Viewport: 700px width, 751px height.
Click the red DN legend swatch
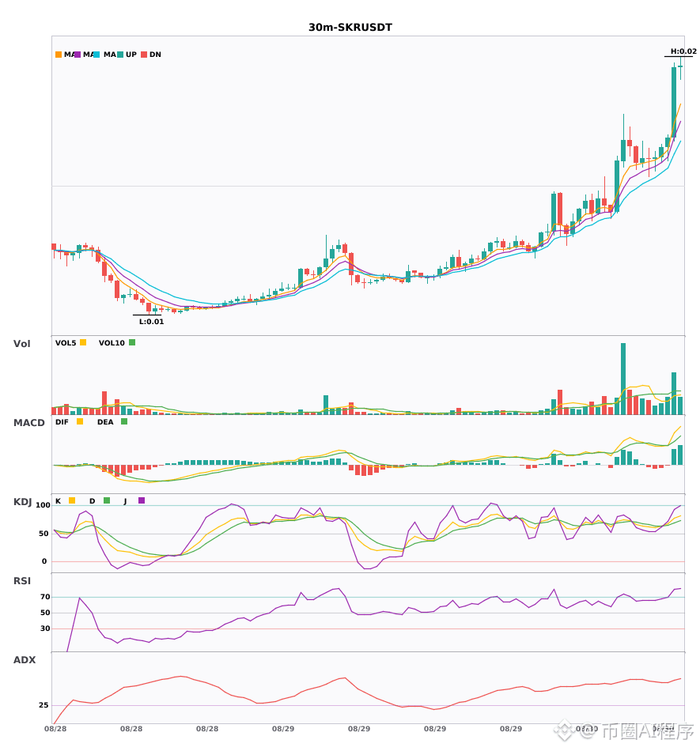(x=144, y=55)
